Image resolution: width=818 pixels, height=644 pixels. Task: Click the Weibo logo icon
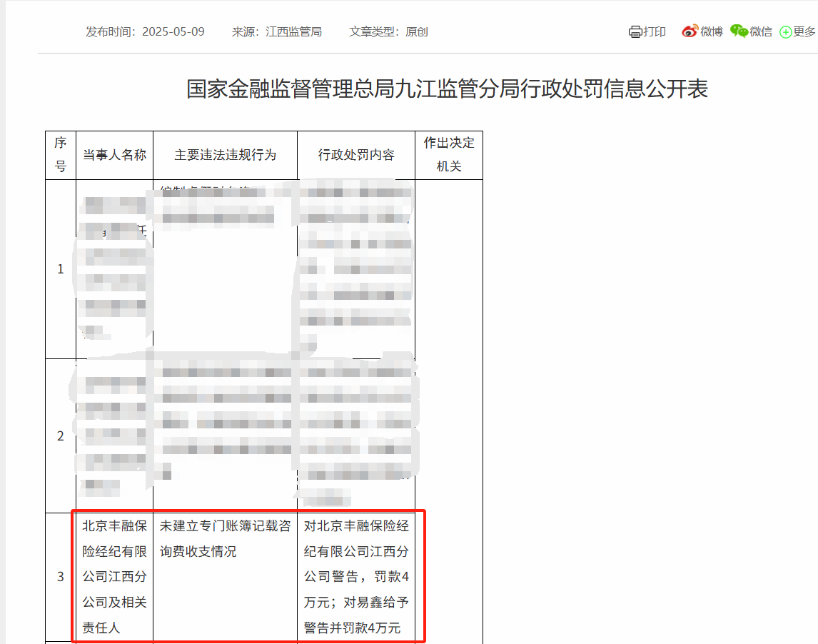point(690,31)
